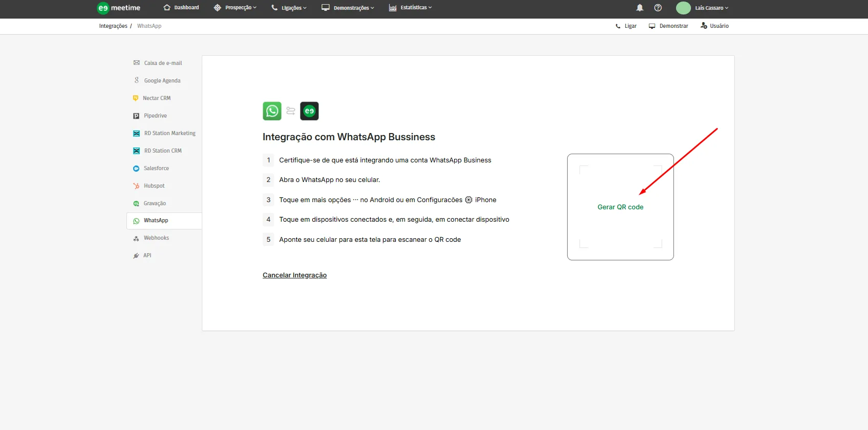Screen dimensions: 868x430
Task: Click the Integração com WhatsApp Bussiness heading
Action: pos(349,137)
